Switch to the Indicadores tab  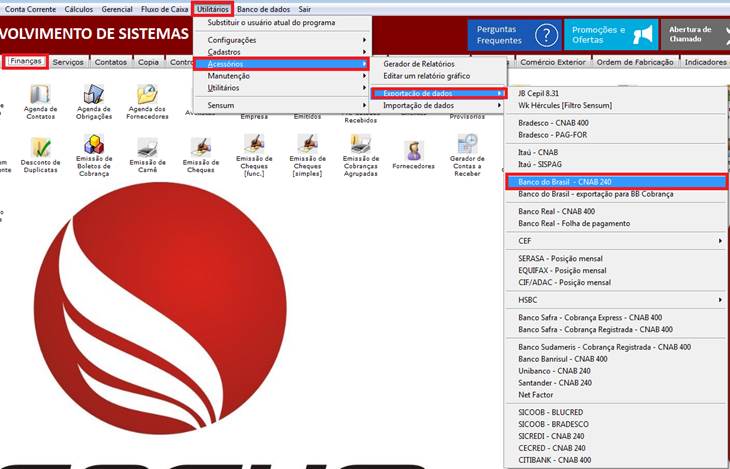point(705,62)
